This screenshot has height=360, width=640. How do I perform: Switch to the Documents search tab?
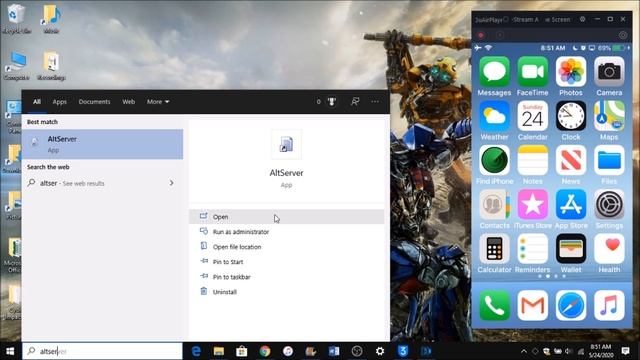click(x=94, y=102)
